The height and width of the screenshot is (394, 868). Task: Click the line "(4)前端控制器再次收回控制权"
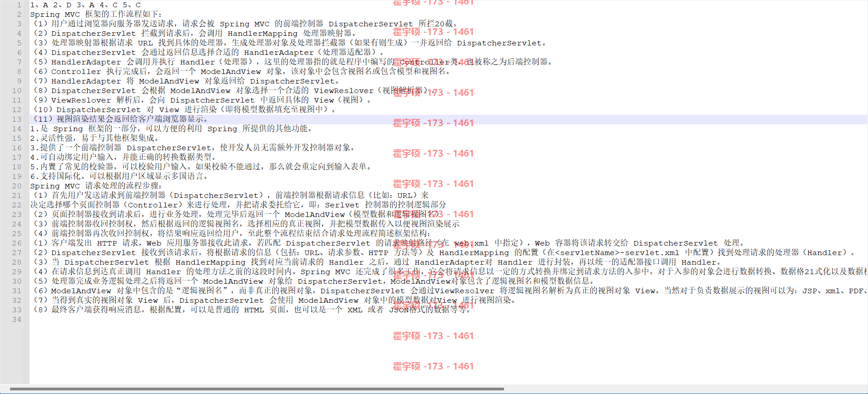(x=230, y=234)
